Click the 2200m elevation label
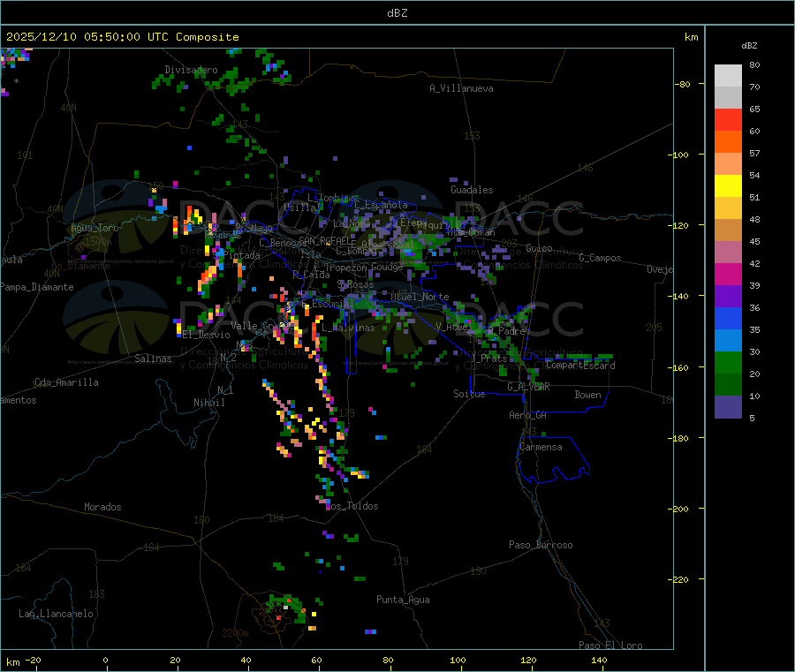Viewport: 795px width, 672px height. 235,633
